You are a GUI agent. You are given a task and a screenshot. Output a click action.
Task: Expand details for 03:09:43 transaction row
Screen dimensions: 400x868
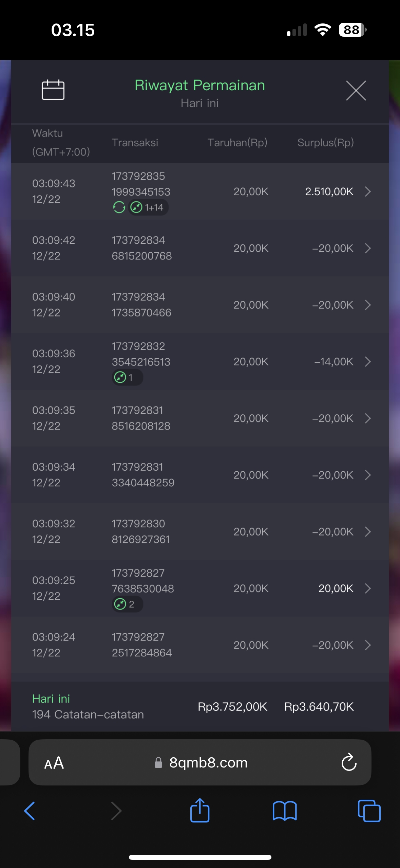(x=368, y=192)
